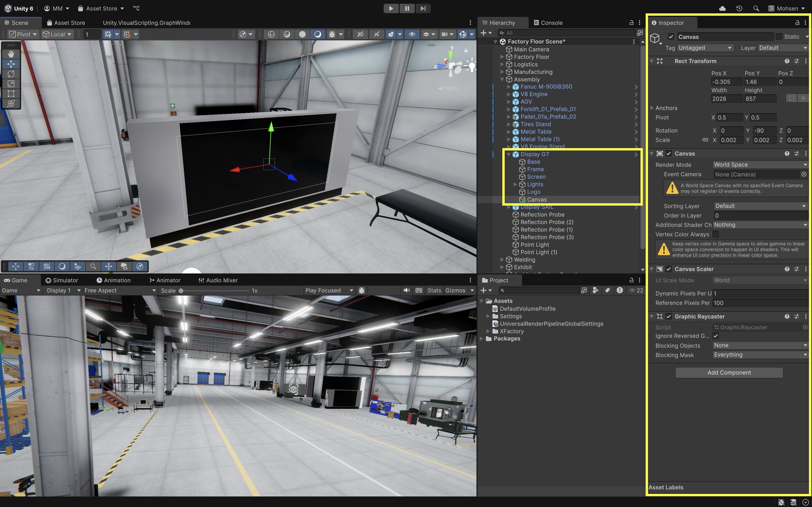Select the Rotate tool in Scene
Image resolution: width=812 pixels, height=507 pixels.
point(11,74)
